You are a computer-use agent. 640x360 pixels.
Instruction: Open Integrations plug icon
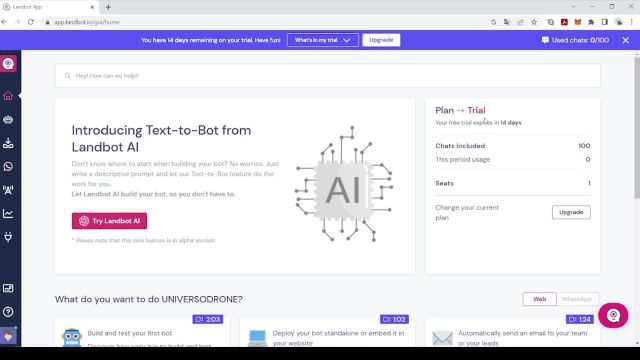point(8,237)
